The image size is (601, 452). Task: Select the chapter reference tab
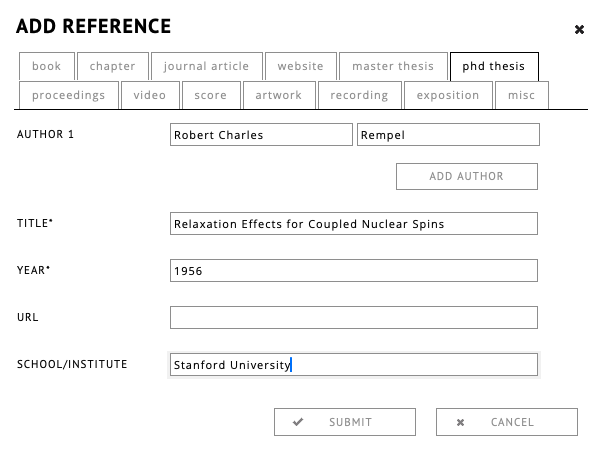(112, 66)
